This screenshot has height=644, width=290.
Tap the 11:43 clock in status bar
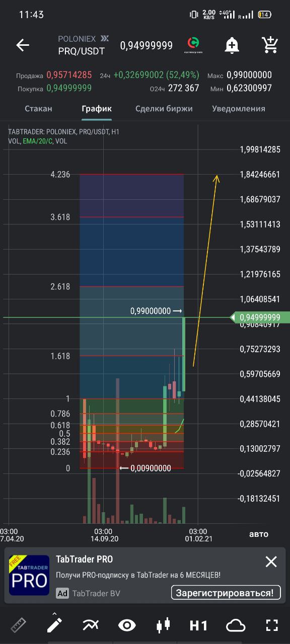pos(31,15)
